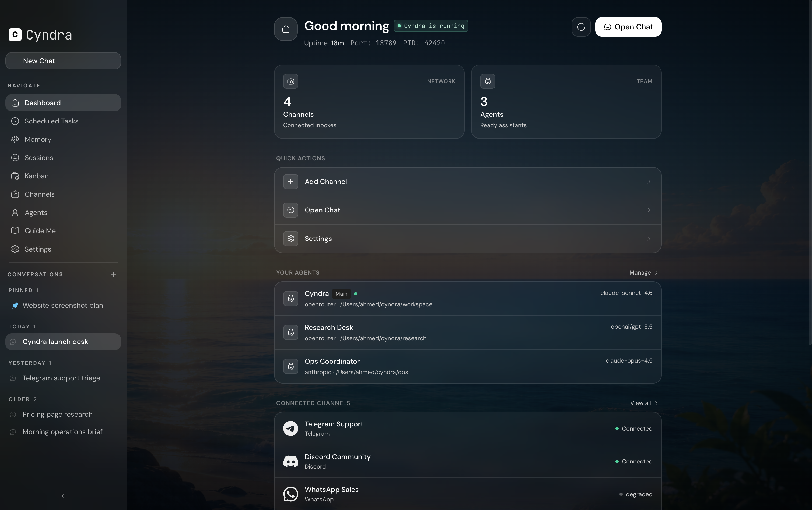Click the Cyndra agent robot icon
Viewport: 812px width, 510px height.
coord(291,299)
